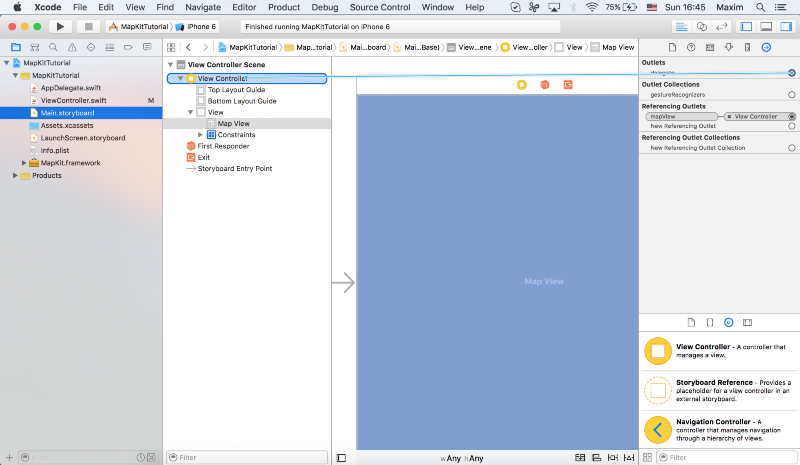800x465 pixels.
Task: Click gestureRecognizers outlet connection circle
Action: point(791,95)
